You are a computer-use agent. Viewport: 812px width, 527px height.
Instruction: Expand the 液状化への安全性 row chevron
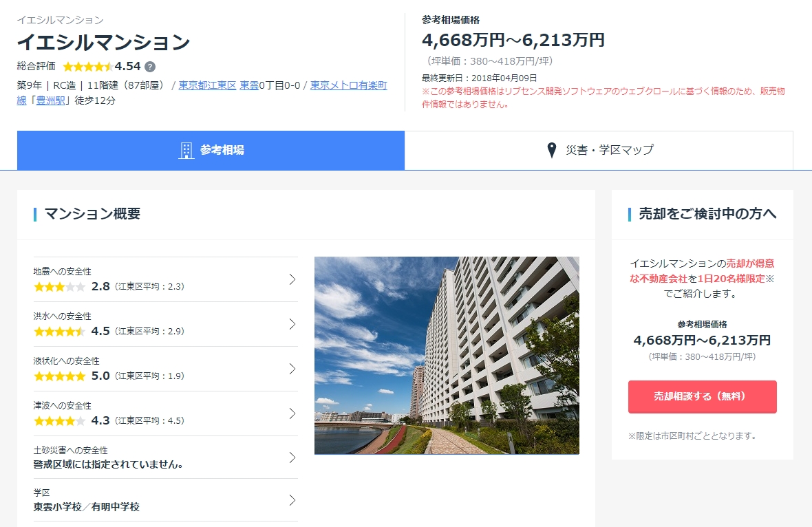coord(292,369)
